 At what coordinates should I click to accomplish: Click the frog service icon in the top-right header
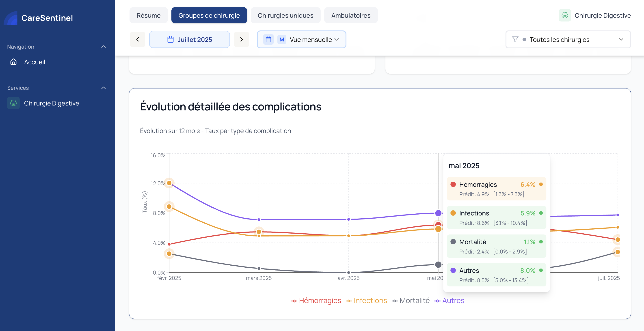(x=565, y=15)
